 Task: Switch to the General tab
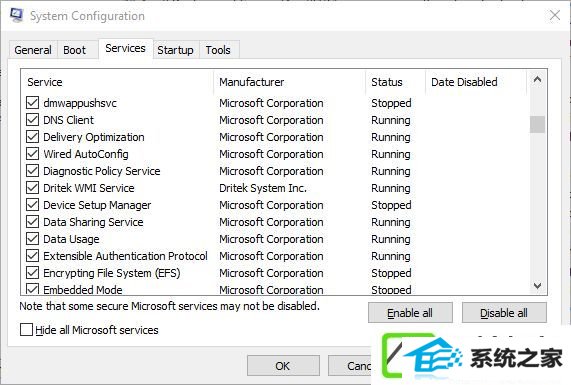[x=33, y=50]
